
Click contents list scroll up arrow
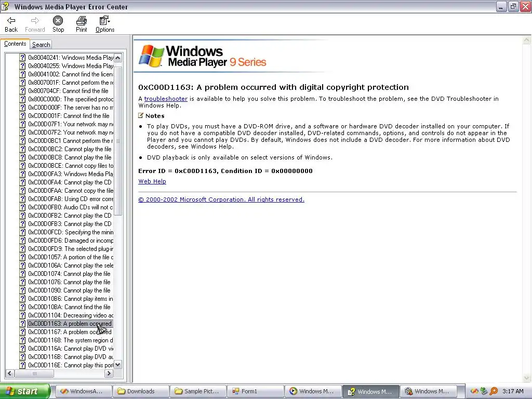[118, 58]
